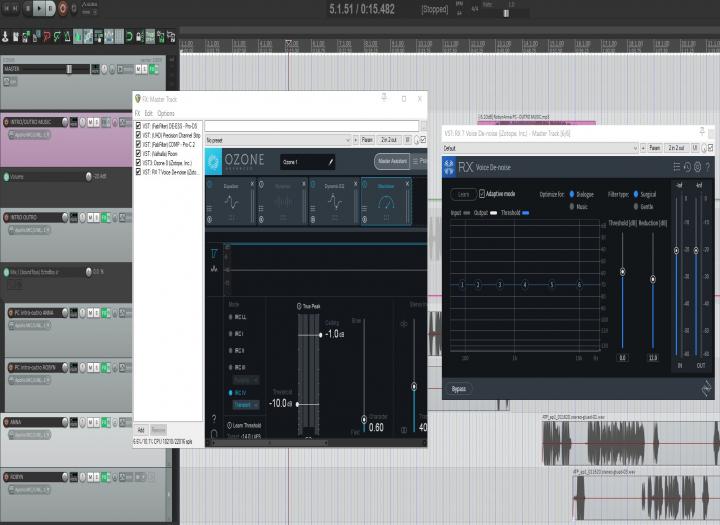
Task: Uncheck the FabFilter DE-ESS Pro-DS plugin
Action: click(138, 125)
